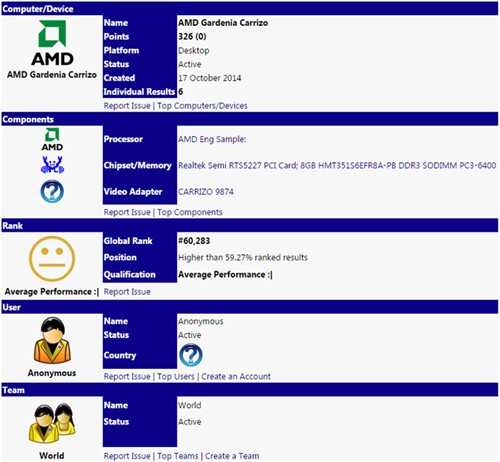Click the blue Realtek crab chipset icon
This screenshot has width=500, height=462.
52,165
